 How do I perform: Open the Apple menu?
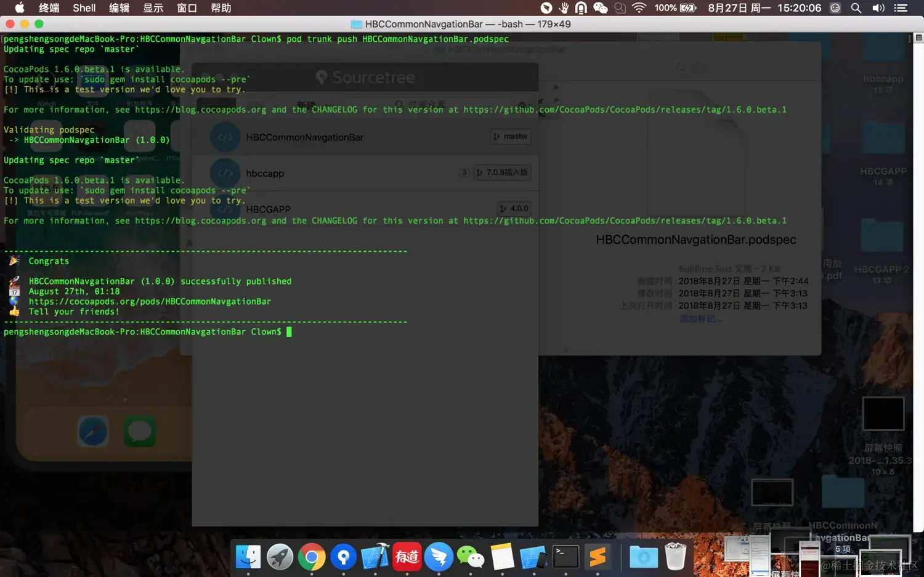pos(20,8)
